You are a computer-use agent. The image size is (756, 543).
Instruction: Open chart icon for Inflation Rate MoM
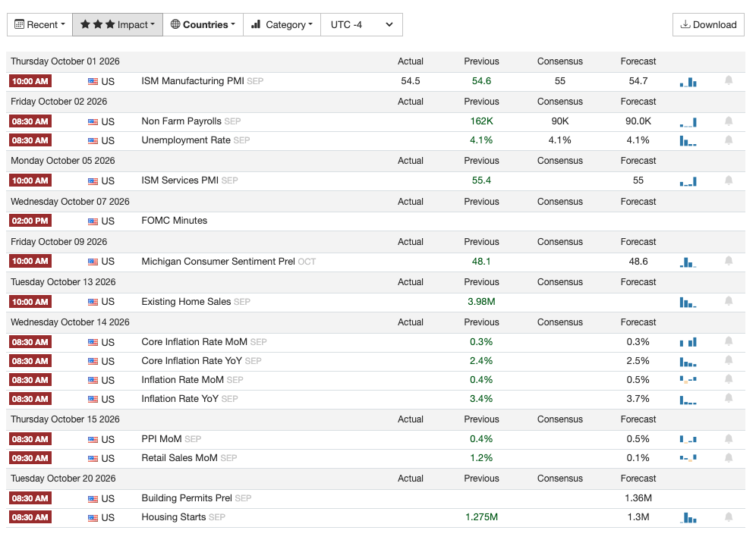pyautogui.click(x=688, y=380)
